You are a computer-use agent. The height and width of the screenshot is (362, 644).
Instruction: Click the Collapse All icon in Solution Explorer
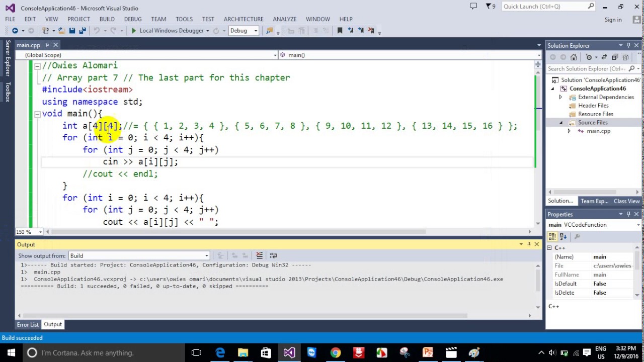click(614, 57)
